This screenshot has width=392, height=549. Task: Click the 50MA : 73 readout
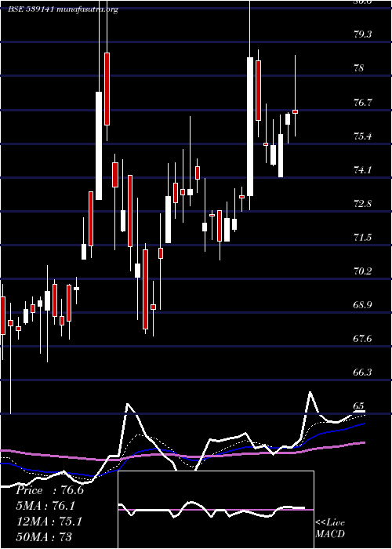pyautogui.click(x=44, y=536)
